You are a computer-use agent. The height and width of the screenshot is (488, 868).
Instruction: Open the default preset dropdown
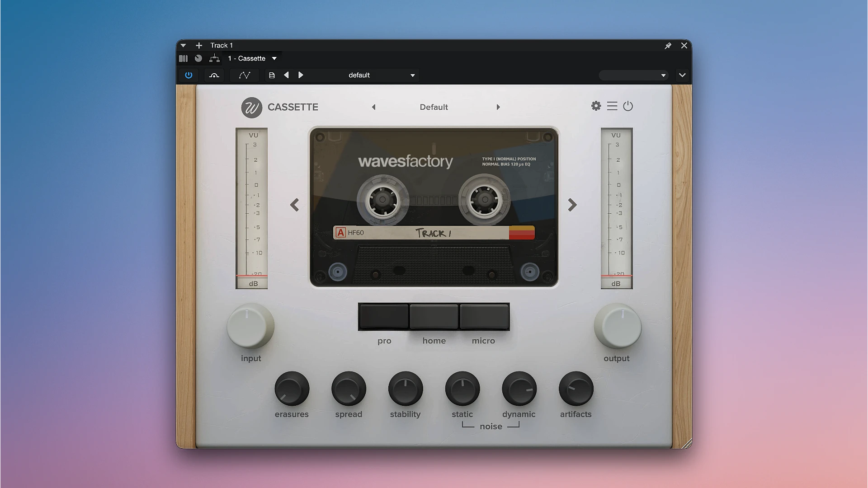click(x=363, y=75)
